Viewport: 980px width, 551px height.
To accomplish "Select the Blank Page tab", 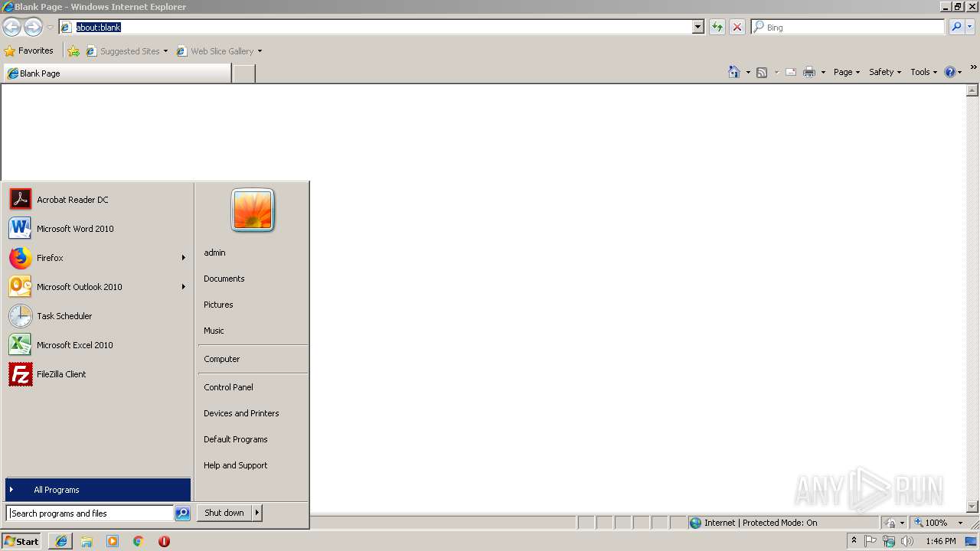I will pyautogui.click(x=116, y=73).
